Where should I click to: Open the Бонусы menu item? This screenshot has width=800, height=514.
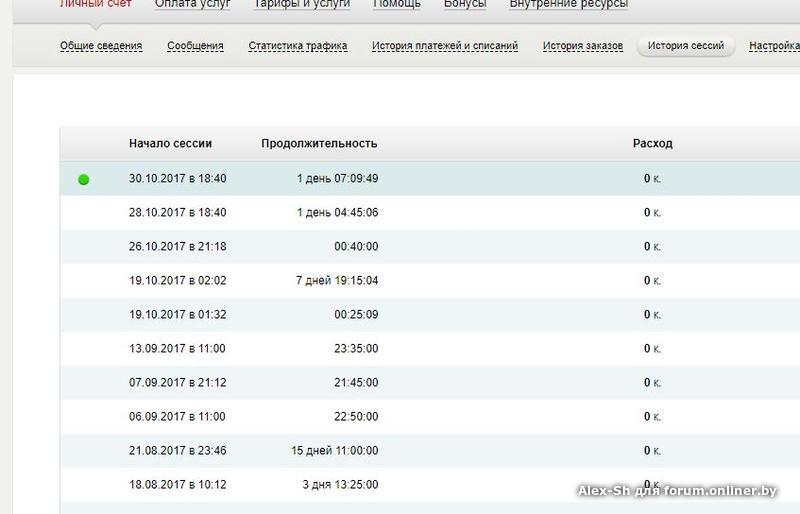465,4
